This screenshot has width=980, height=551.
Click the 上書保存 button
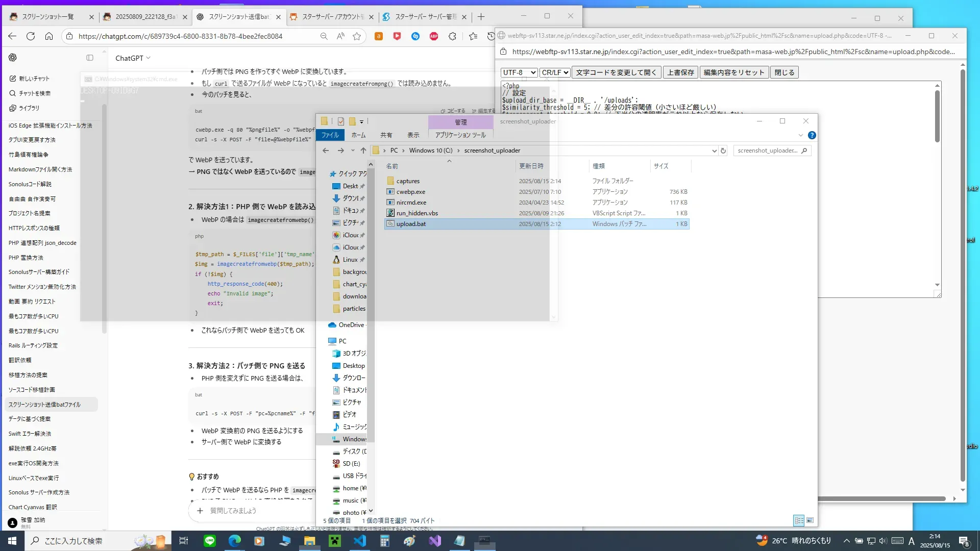tap(680, 72)
